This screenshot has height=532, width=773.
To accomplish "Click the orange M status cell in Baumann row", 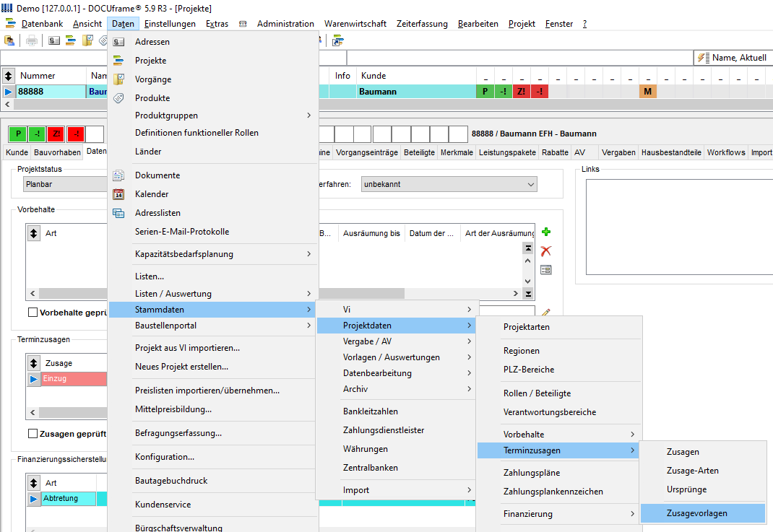I will [x=648, y=91].
